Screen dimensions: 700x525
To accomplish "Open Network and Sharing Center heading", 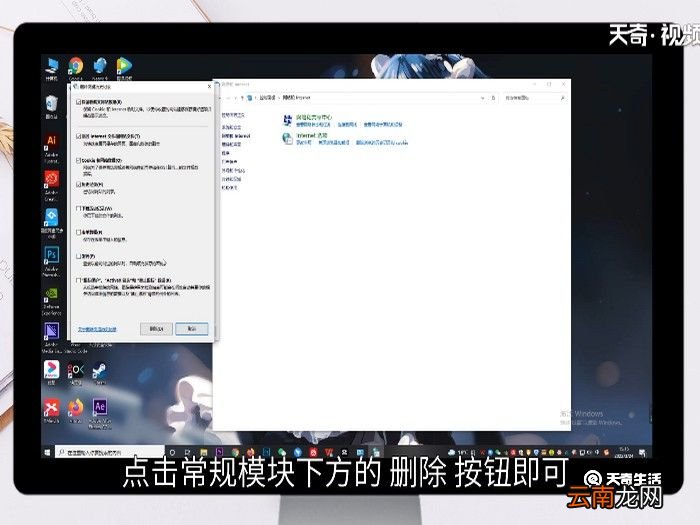I will coord(314,117).
